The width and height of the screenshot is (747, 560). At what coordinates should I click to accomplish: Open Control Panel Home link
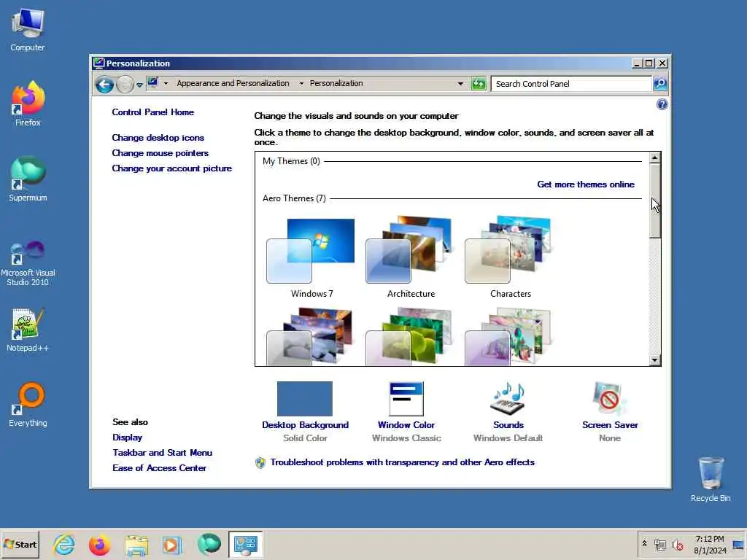click(x=153, y=112)
